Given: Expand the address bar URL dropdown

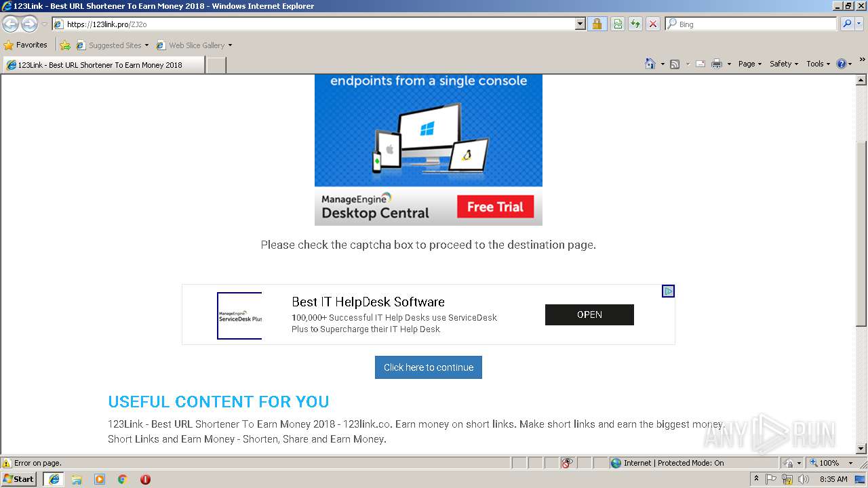Looking at the screenshot, I should (x=580, y=24).
